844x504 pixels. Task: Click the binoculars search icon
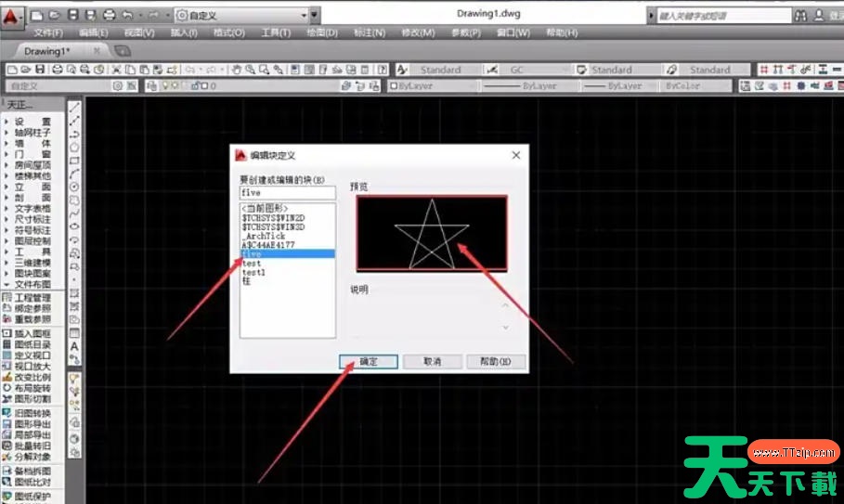pyautogui.click(x=800, y=16)
